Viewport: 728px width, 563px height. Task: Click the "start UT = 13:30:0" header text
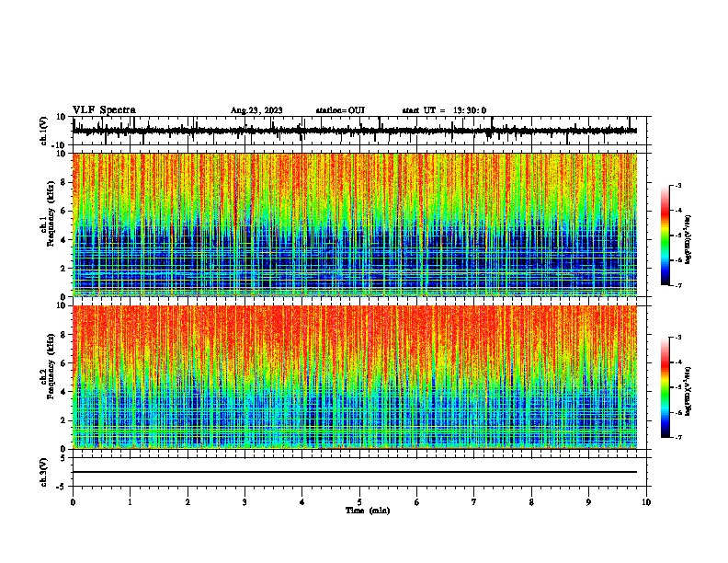point(444,110)
